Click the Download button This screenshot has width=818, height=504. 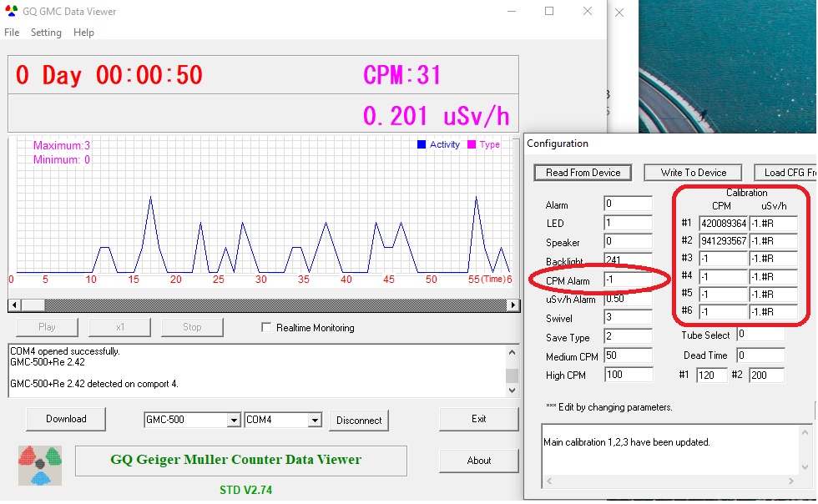click(66, 419)
